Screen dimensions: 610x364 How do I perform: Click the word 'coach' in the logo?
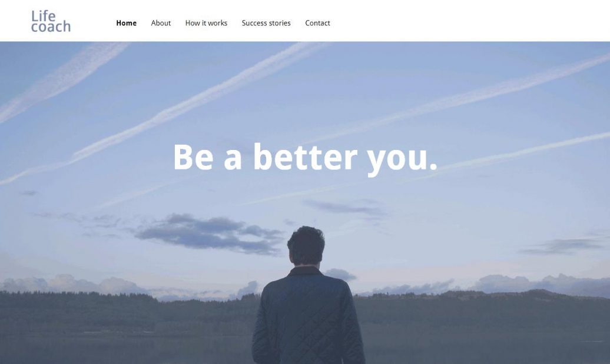51,27
